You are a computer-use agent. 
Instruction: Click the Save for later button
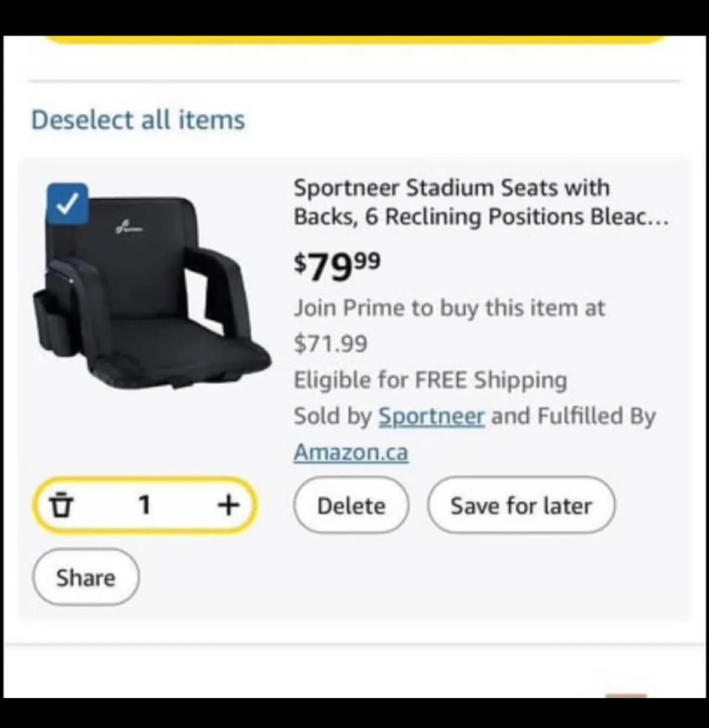click(x=521, y=505)
